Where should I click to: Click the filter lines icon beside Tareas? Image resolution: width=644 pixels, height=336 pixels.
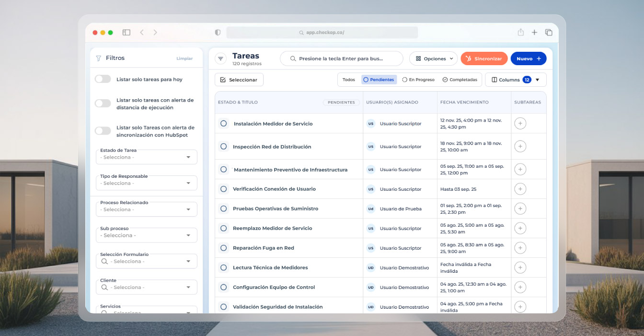[220, 58]
